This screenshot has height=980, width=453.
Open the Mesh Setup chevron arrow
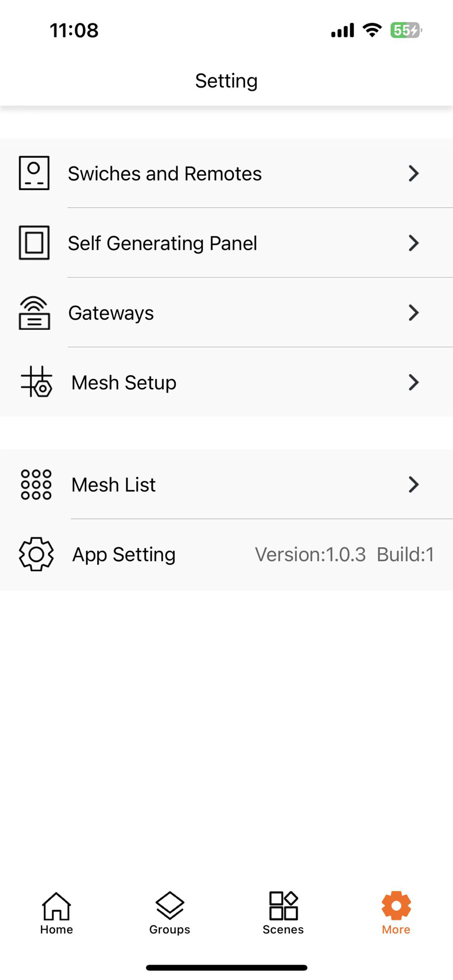point(414,382)
